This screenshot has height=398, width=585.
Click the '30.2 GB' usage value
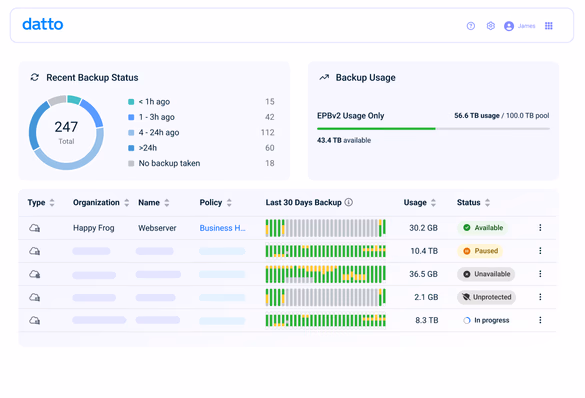click(423, 228)
